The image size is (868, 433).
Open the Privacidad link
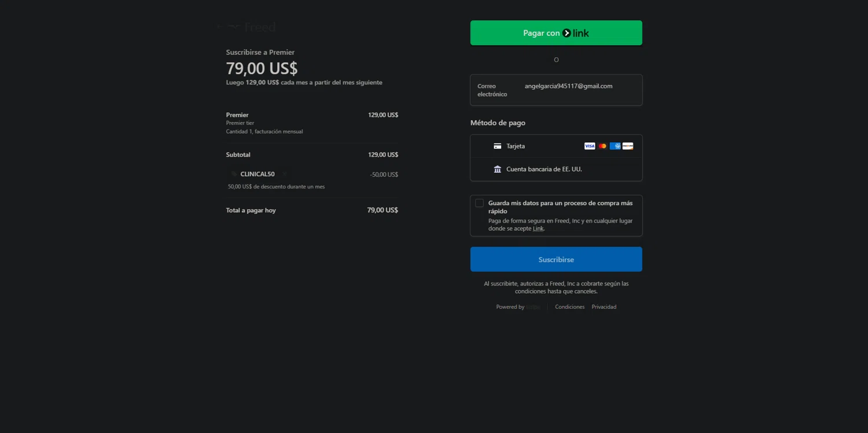point(604,307)
